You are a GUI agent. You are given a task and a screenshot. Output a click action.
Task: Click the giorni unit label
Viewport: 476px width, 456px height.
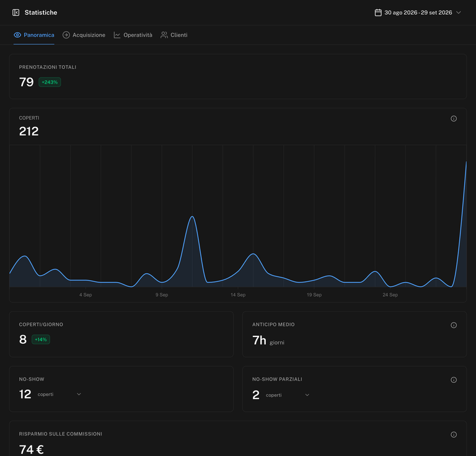[x=277, y=343]
